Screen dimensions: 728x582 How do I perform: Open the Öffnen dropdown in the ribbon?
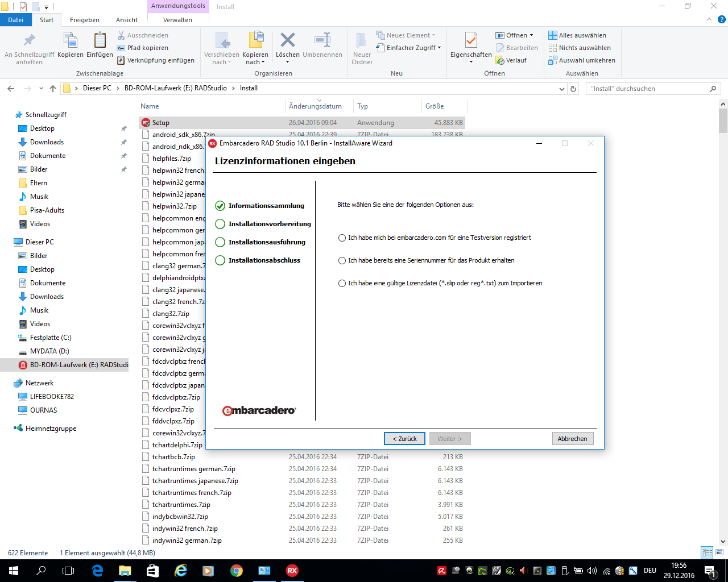click(515, 35)
